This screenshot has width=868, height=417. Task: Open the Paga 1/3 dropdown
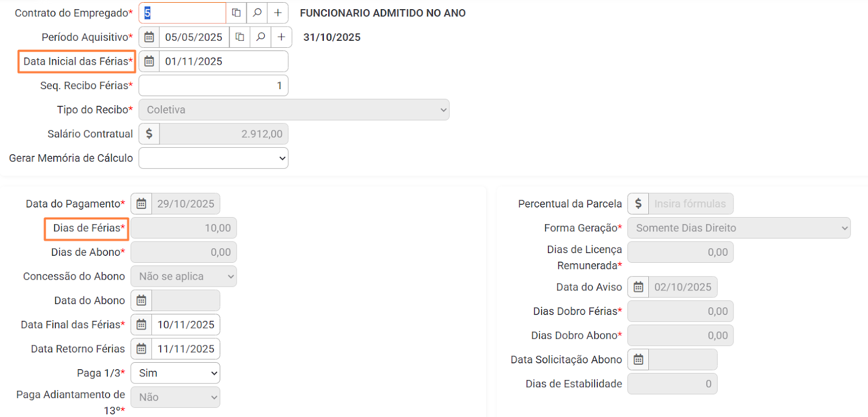[175, 373]
